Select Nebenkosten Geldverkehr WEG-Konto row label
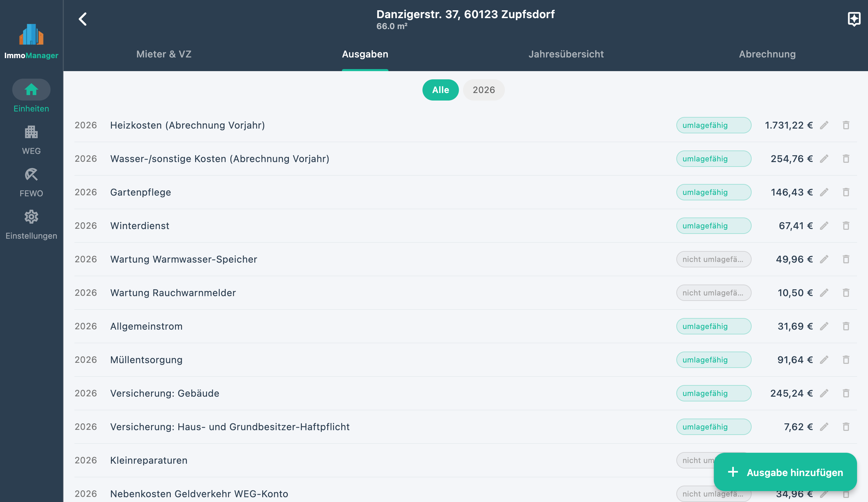The image size is (868, 502). click(199, 493)
